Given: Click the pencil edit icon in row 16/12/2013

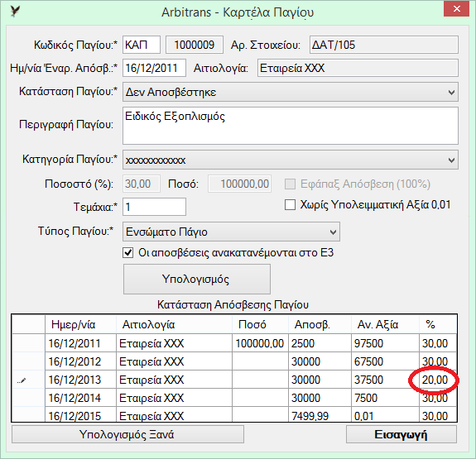Looking at the screenshot, I should [22, 380].
